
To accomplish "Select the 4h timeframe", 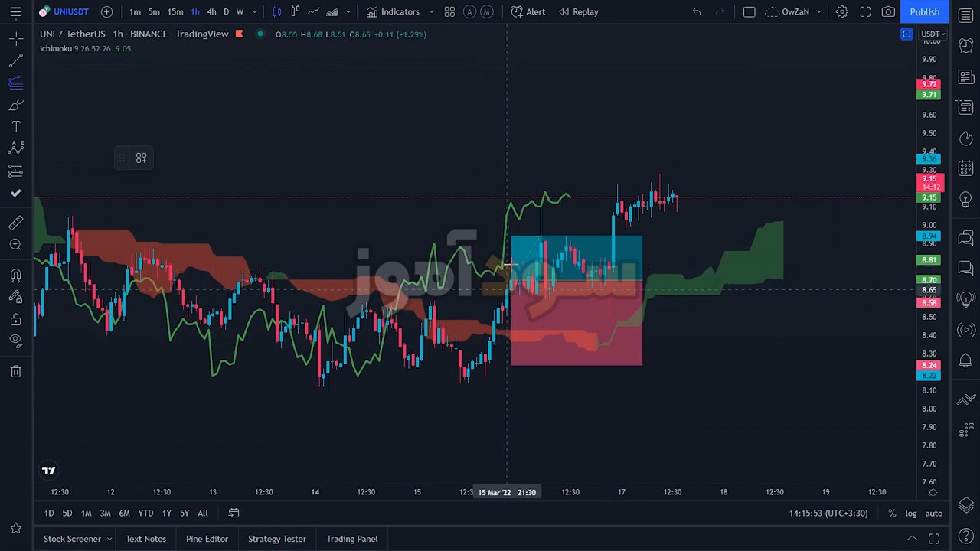I will [211, 11].
